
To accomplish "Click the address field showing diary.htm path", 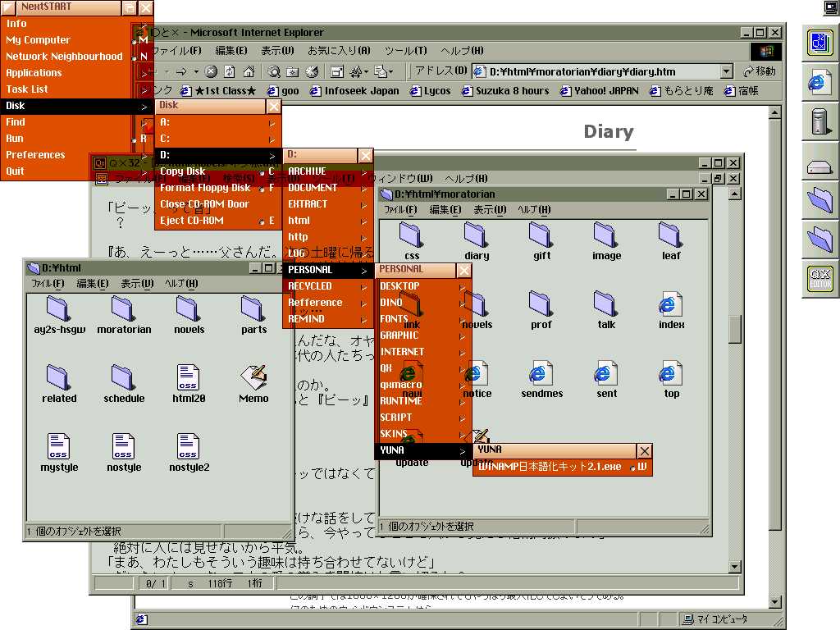I will (603, 71).
